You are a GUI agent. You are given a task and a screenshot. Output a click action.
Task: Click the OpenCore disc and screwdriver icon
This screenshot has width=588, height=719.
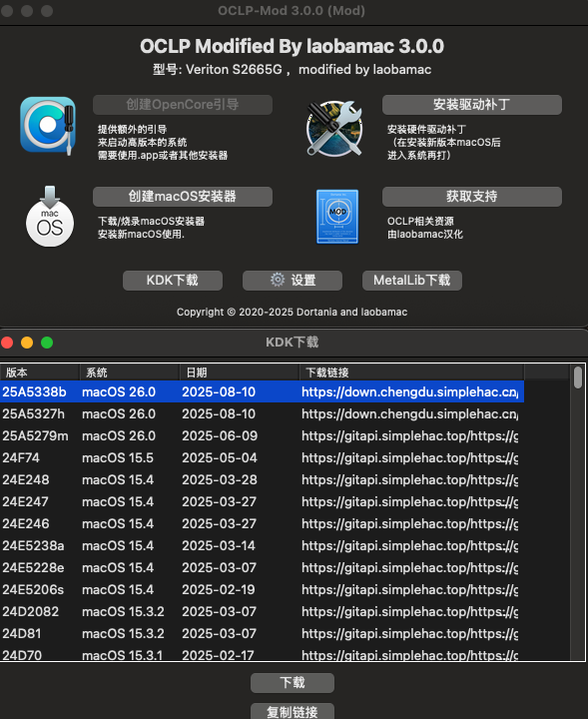(48, 125)
